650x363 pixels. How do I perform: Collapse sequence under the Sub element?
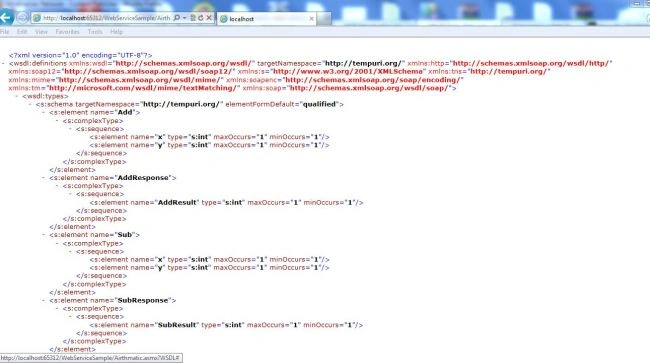[x=70, y=252]
